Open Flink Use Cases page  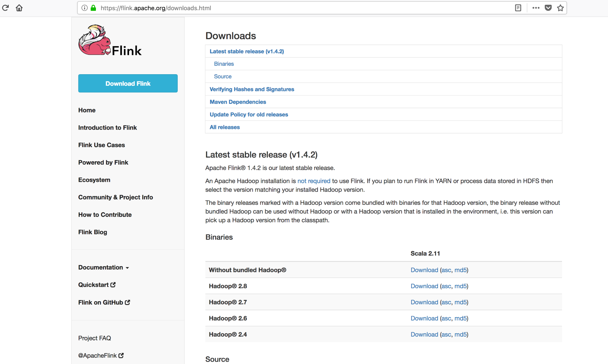pos(102,145)
